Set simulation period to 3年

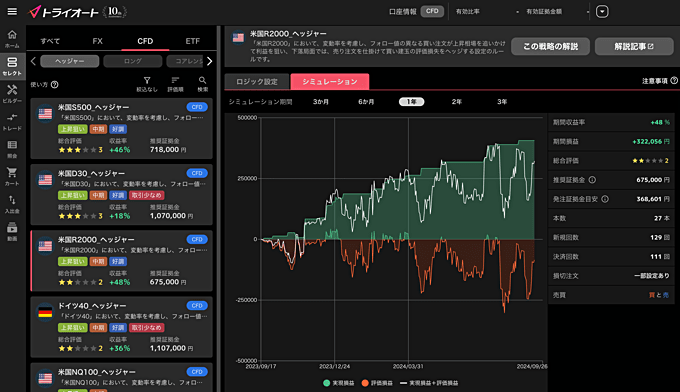(x=502, y=102)
